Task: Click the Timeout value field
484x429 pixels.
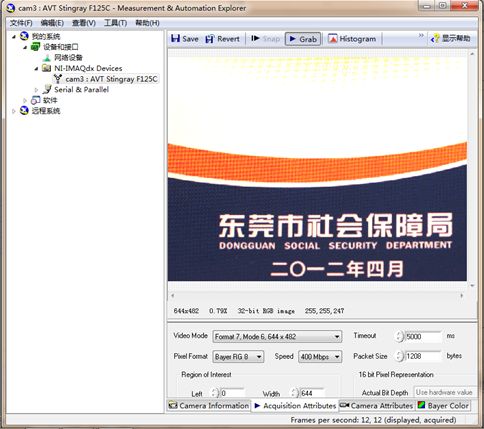Action: (x=423, y=336)
